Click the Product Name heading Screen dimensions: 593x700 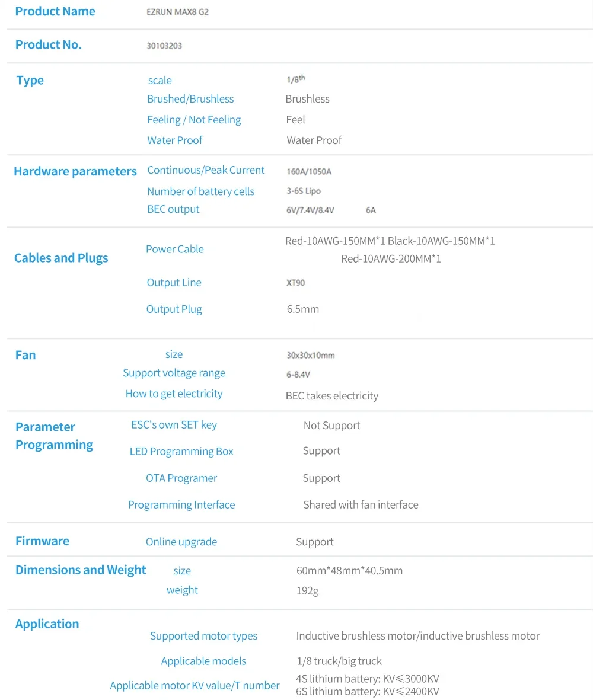point(55,11)
